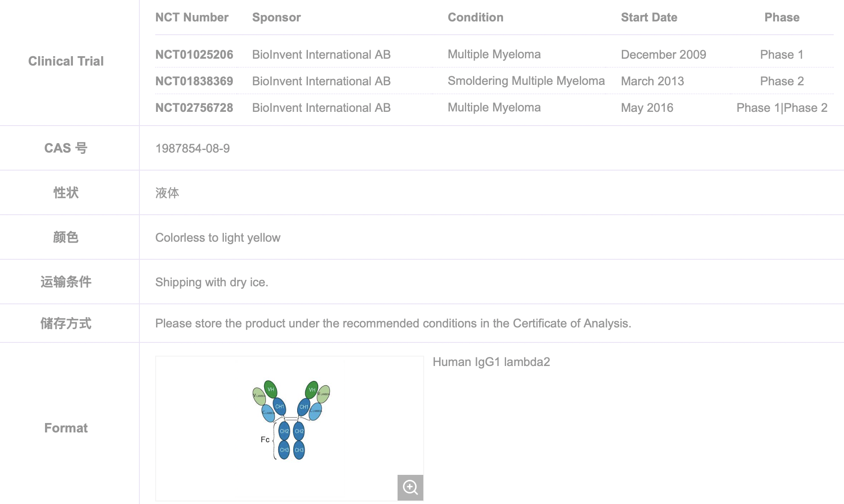Open trial link NCT02756728
Viewport: 844px width, 504px height.
[x=194, y=108]
